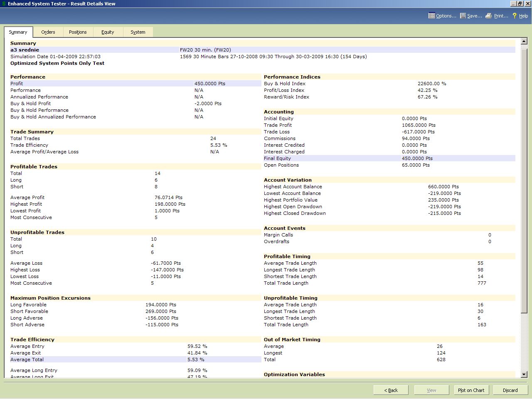
Task: Click the Average Total efficiency row
Action: 135,360
